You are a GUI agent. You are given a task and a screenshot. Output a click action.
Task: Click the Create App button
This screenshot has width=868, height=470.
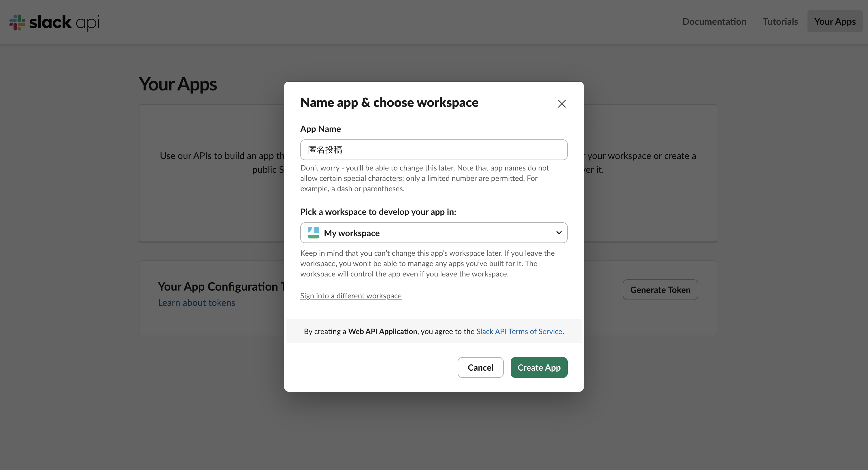point(539,367)
